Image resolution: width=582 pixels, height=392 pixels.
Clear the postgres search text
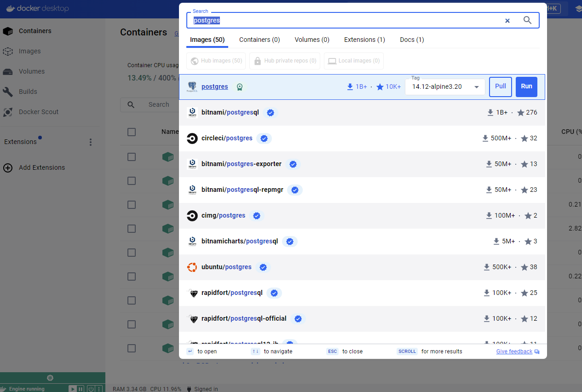tap(507, 21)
